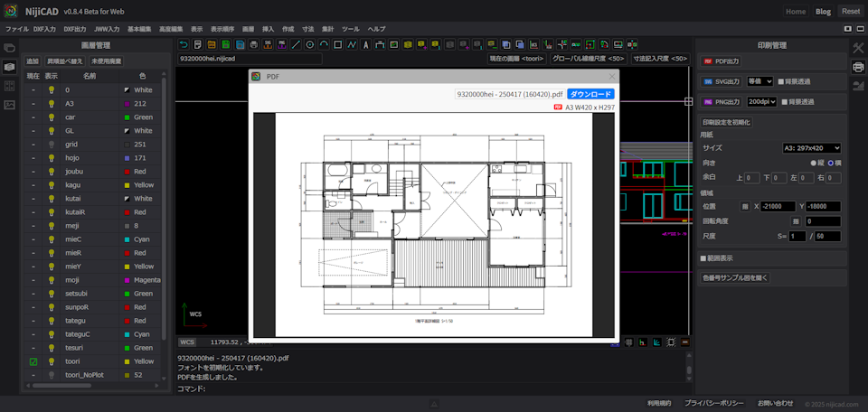Open the image panel icon in left sidebar
The height and width of the screenshot is (412, 868).
coord(9,105)
